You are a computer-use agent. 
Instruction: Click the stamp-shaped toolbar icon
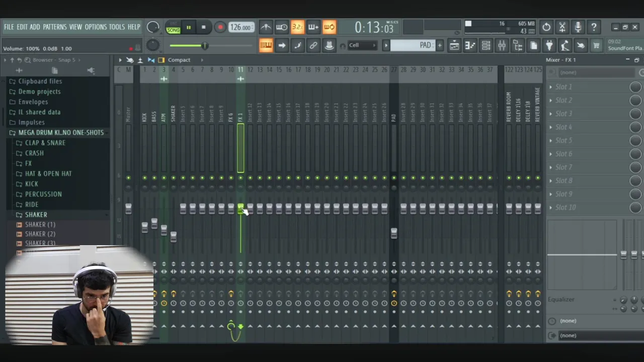click(x=329, y=46)
